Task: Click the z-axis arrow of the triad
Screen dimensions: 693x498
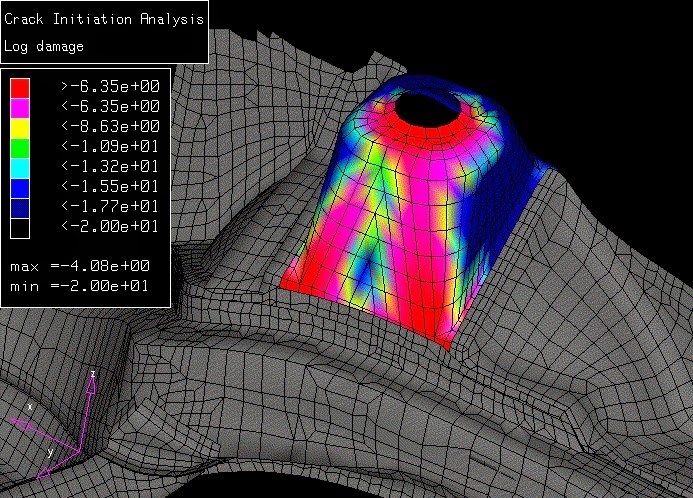Action: (88, 411)
